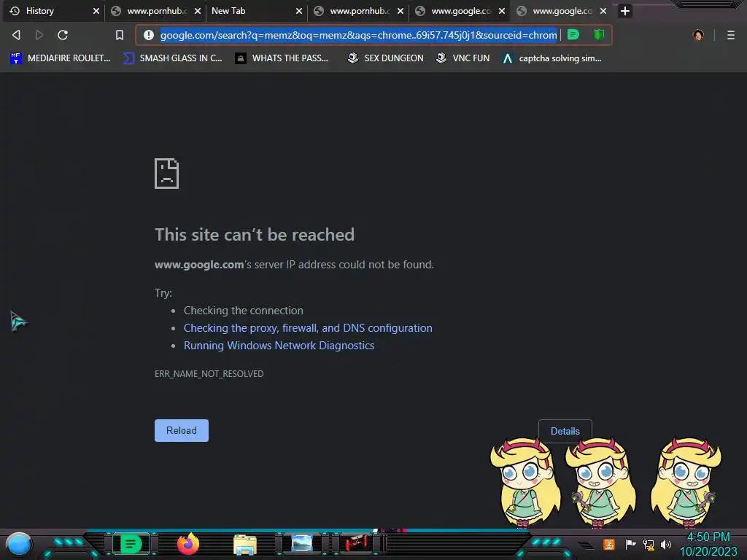747x560 pixels.
Task: Click the This site can't be reached heading
Action: (x=255, y=234)
